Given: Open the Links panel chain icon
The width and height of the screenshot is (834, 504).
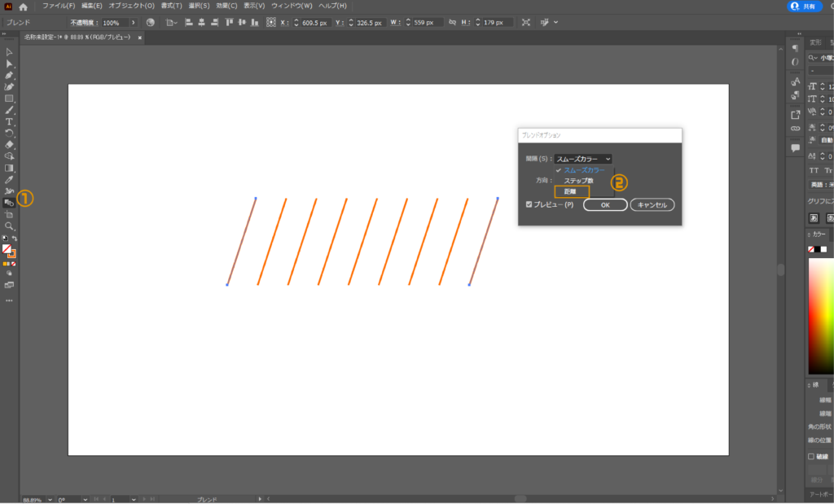Looking at the screenshot, I should [795, 129].
